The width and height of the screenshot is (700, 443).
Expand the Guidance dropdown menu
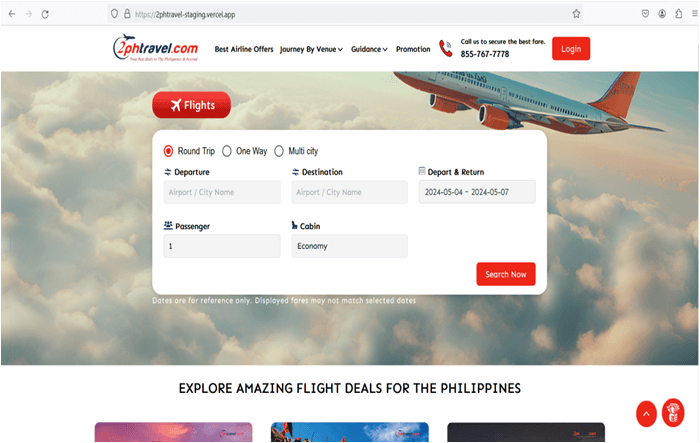[369, 49]
